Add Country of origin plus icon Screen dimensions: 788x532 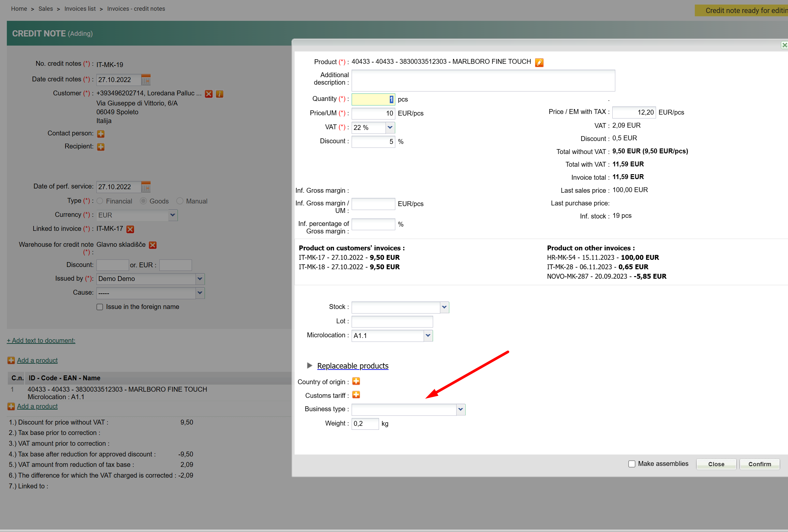coord(356,381)
